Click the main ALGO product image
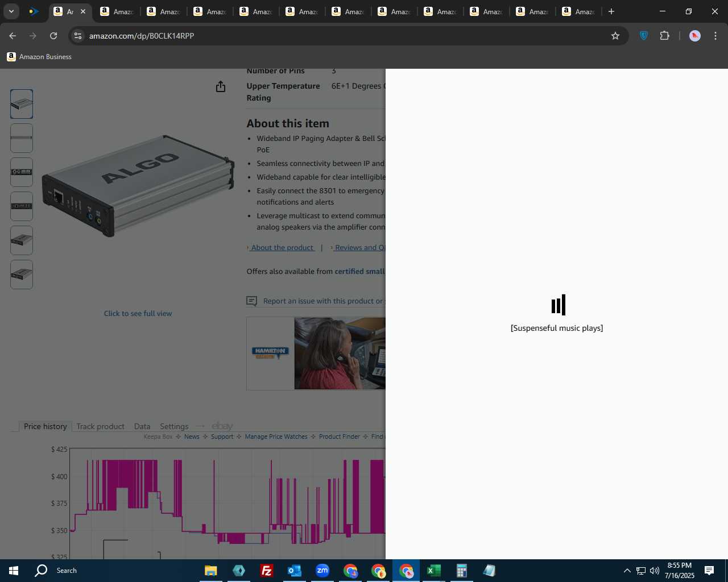The height and width of the screenshot is (582, 728). 138,186
